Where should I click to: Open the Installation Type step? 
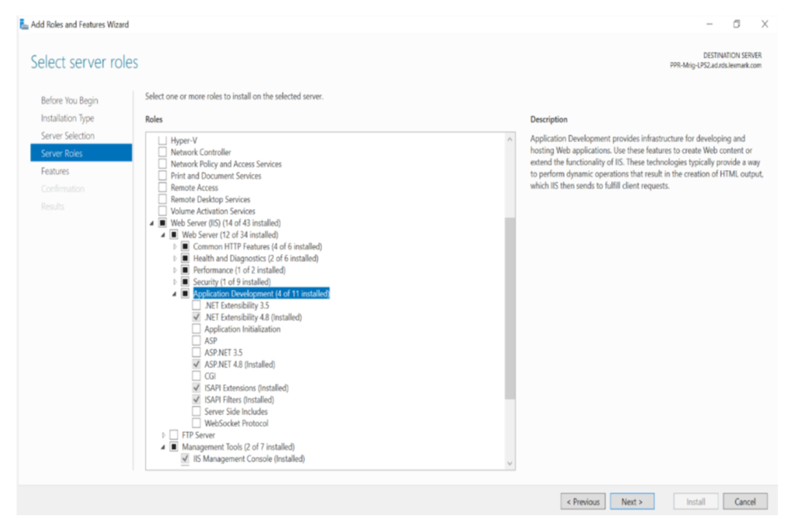[x=68, y=118]
